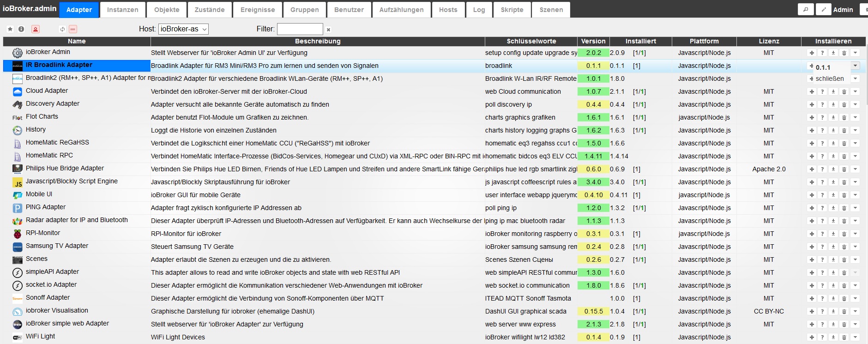Image resolution: width=868 pixels, height=344 pixels.
Task: Select the Philips Hue Bridge Adapter row
Action: (65, 169)
